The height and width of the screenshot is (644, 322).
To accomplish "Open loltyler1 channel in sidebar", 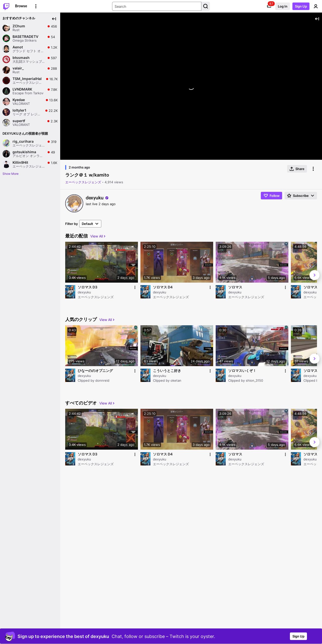I will point(30,112).
